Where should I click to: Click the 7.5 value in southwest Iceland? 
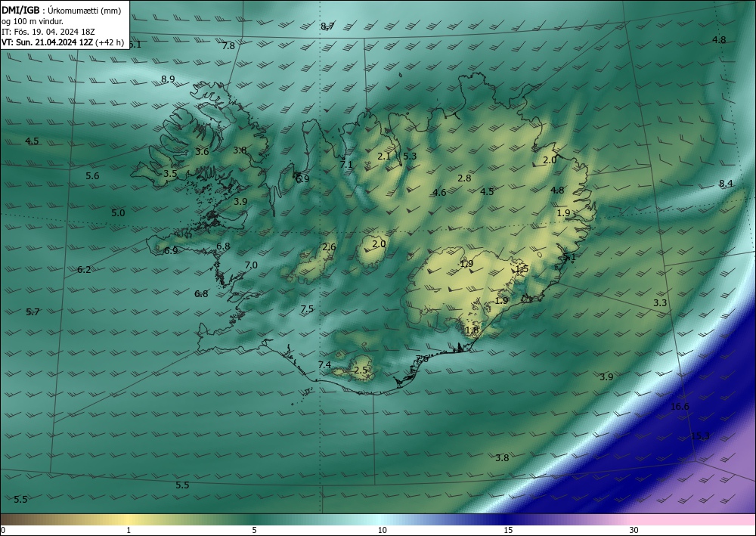coord(307,309)
